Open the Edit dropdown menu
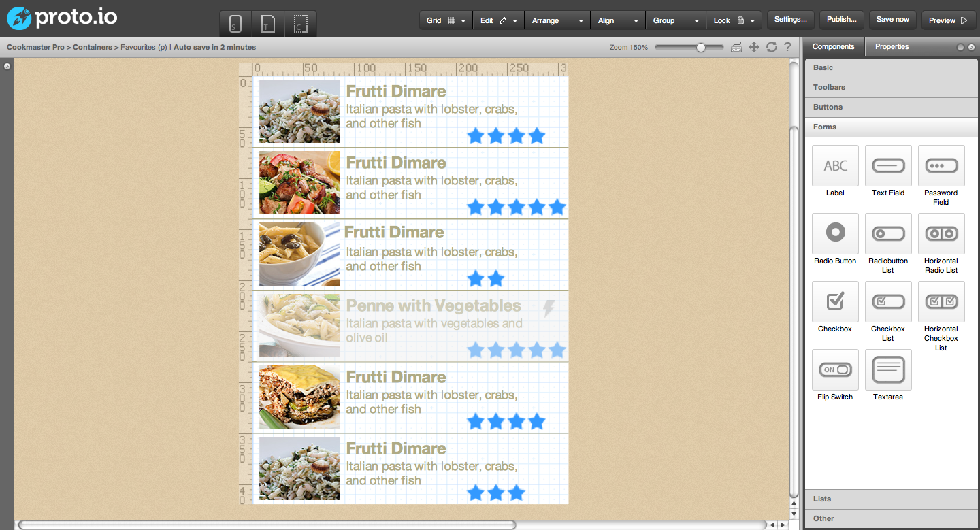 (x=499, y=20)
